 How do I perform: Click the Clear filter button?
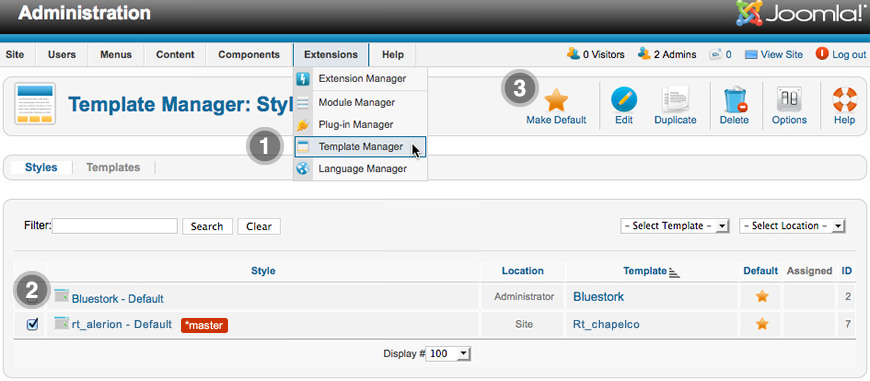(259, 226)
